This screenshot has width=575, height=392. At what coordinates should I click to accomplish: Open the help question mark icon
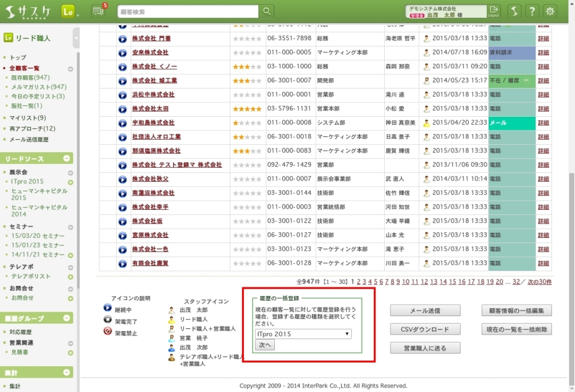click(x=532, y=11)
